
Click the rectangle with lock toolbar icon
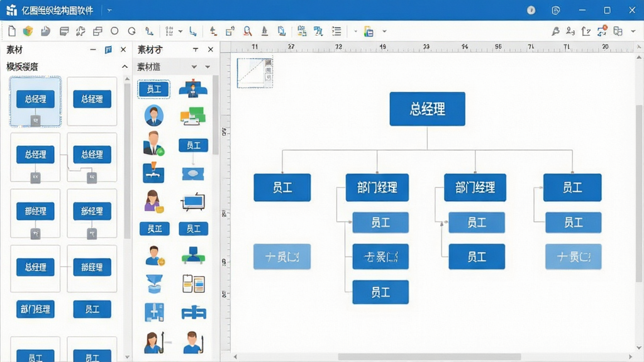tap(230, 31)
